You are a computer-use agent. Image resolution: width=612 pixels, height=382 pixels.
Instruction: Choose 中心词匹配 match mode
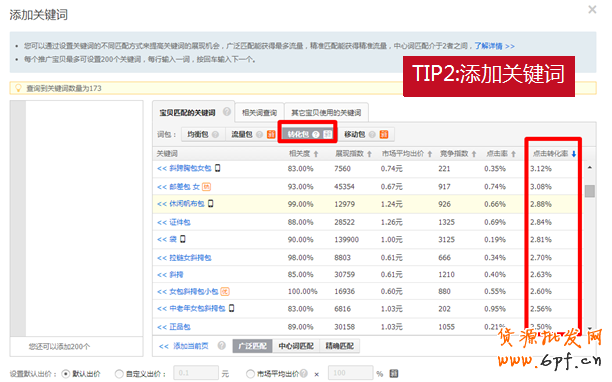(296, 346)
